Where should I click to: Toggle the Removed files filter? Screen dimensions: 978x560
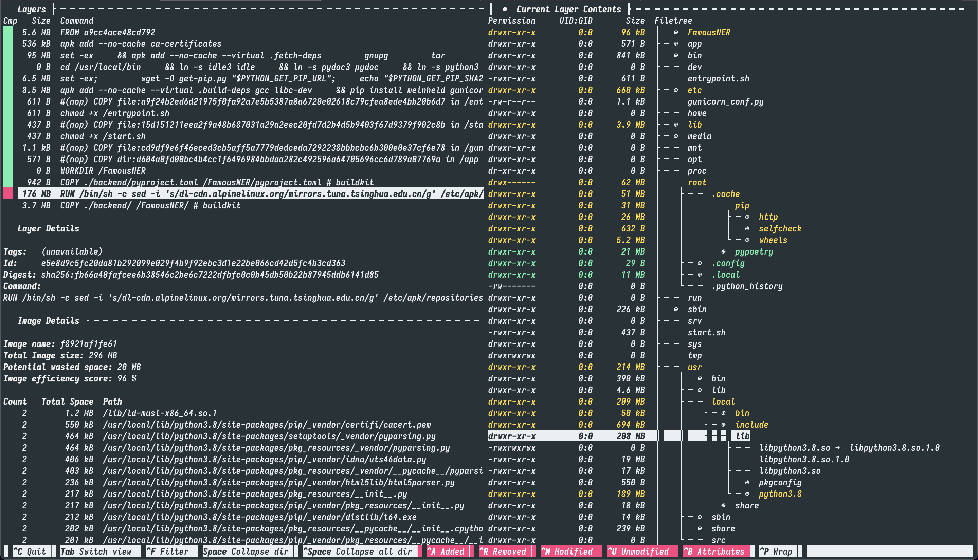pyautogui.click(x=503, y=552)
